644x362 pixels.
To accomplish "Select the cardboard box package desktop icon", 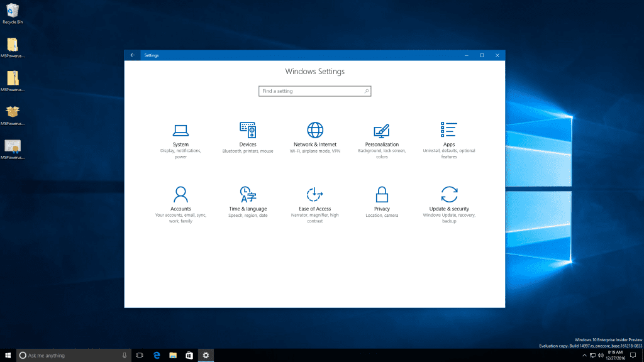I will click(x=13, y=116).
